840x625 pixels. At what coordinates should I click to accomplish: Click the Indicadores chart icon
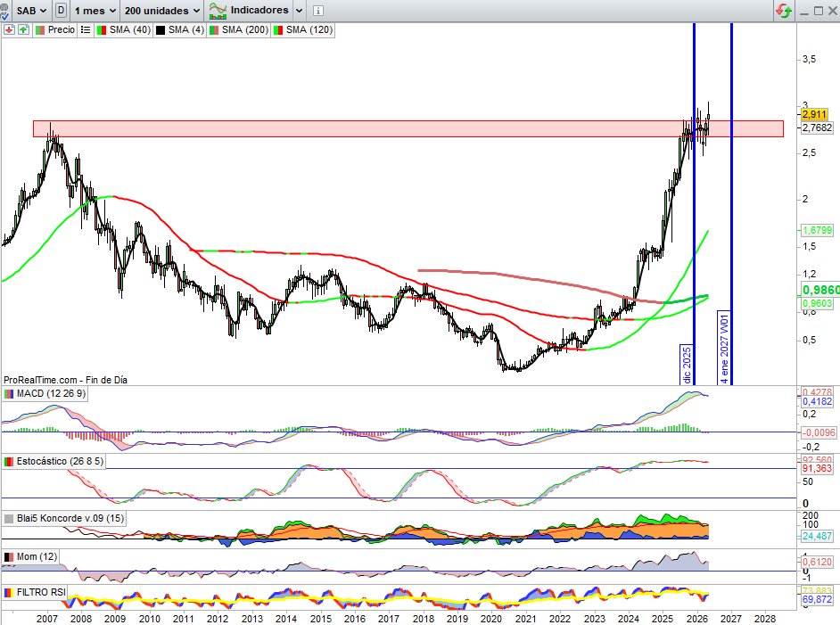tap(218, 10)
